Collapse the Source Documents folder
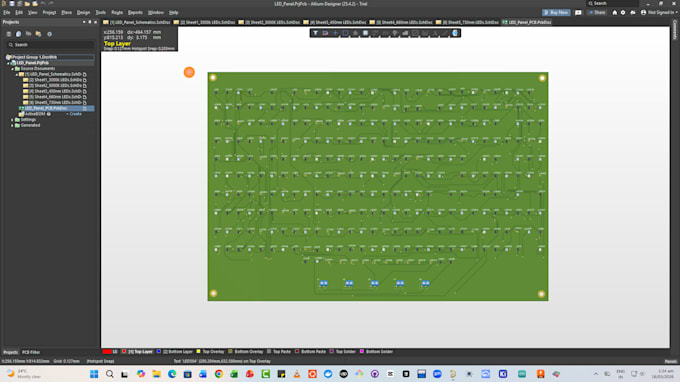 (x=12, y=69)
